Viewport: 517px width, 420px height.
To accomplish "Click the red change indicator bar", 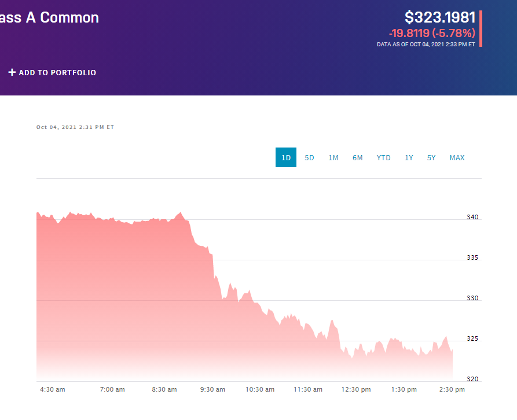I will 481,28.
